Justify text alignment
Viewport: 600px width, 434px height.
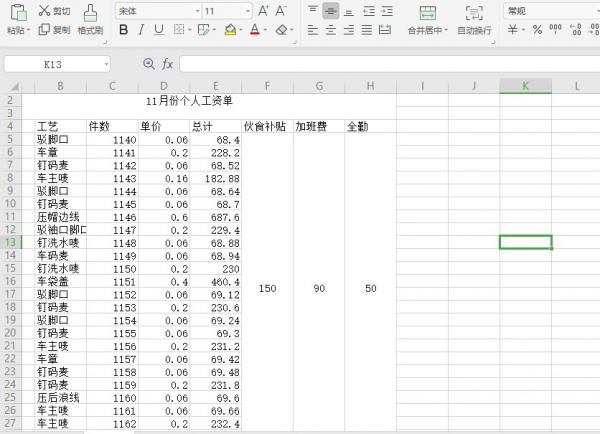point(367,29)
